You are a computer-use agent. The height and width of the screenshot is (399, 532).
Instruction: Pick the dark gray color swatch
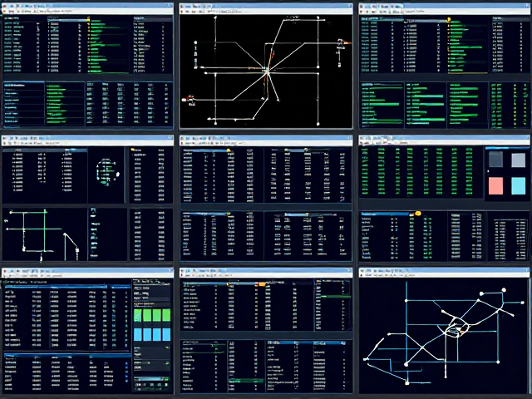point(495,160)
